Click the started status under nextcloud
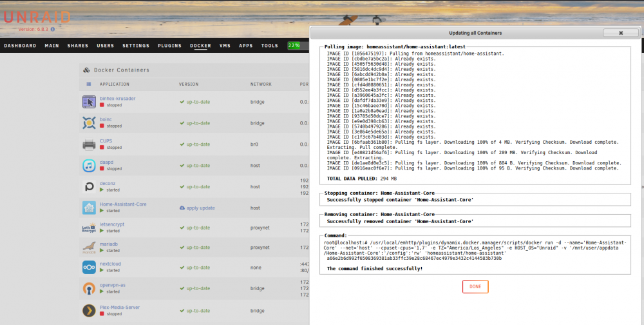 point(109,270)
